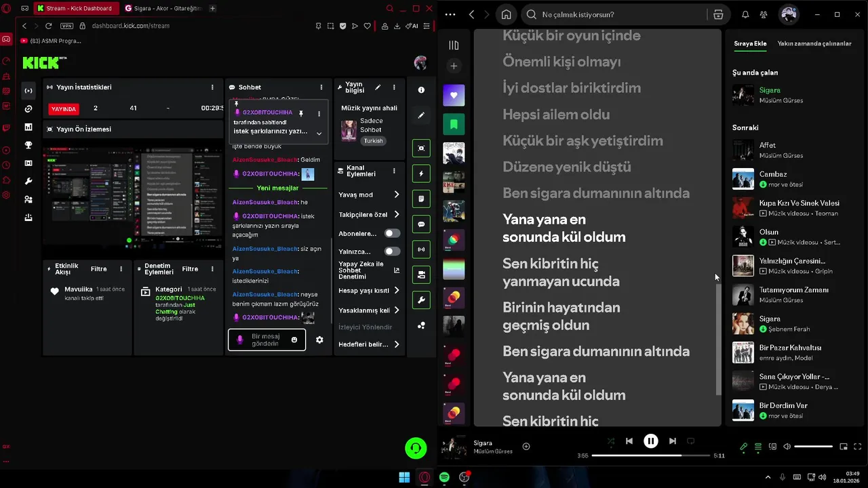The image size is (868, 488).
Task: Open Sohbet panel three-dot menu
Action: (321, 87)
